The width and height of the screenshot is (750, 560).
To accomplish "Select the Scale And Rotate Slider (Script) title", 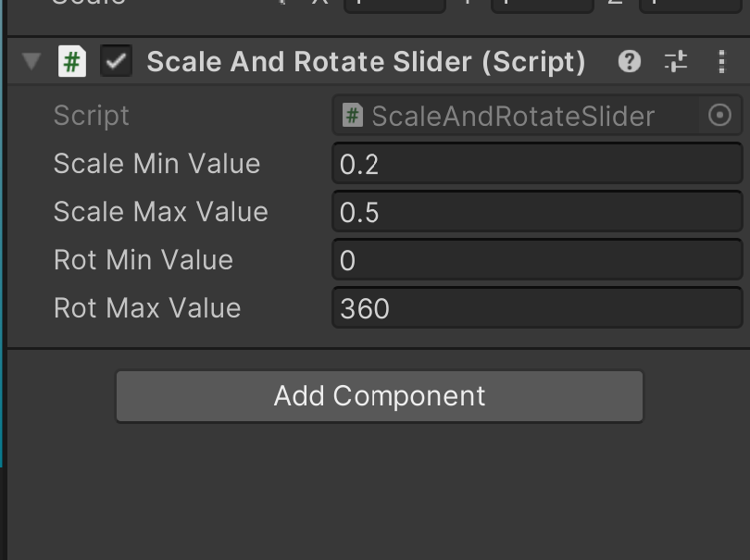I will 366,62.
